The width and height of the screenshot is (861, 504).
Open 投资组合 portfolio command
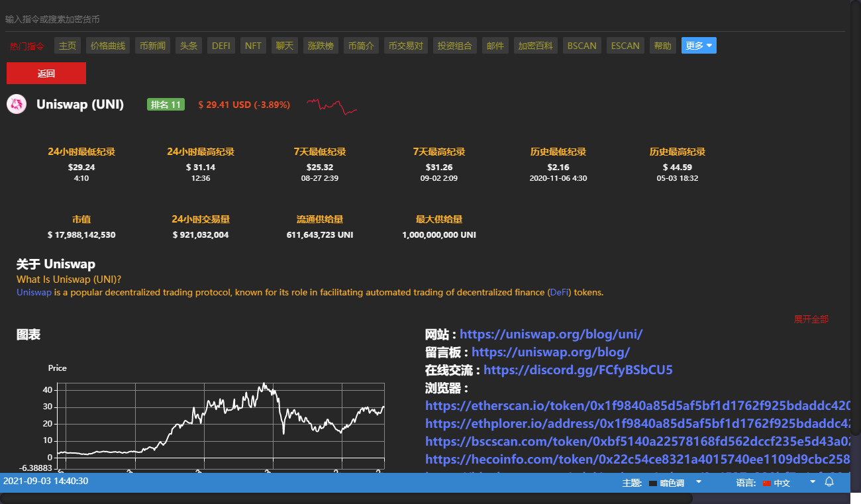[x=455, y=46]
